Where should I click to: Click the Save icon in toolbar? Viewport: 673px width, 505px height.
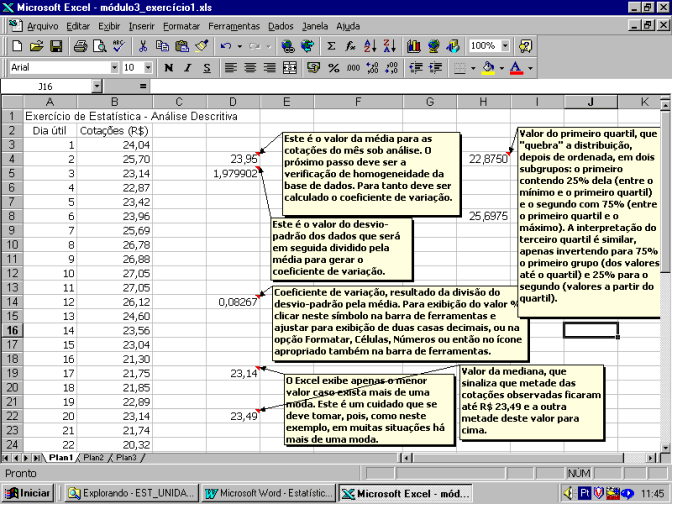56,46
